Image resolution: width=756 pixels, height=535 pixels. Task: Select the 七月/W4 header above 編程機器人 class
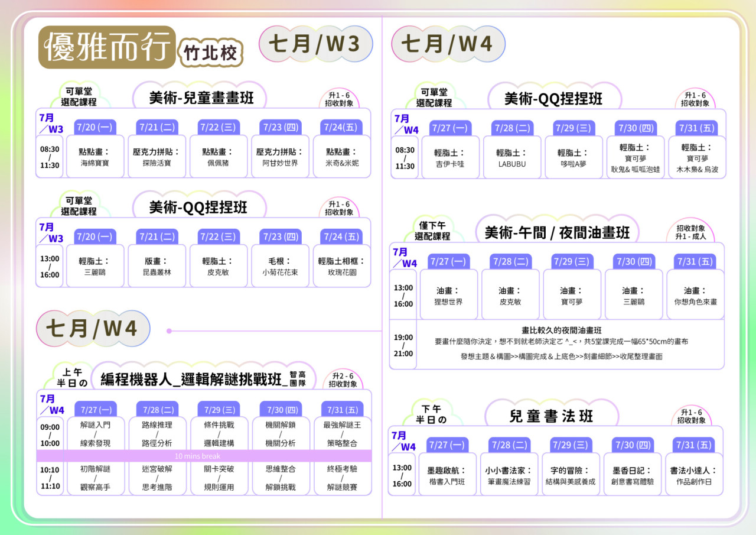pyautogui.click(x=93, y=329)
